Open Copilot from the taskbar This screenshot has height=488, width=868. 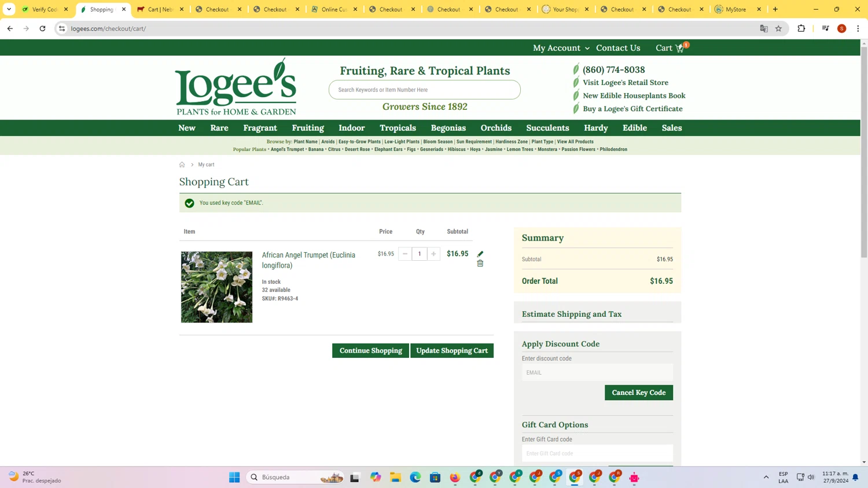tap(376, 477)
